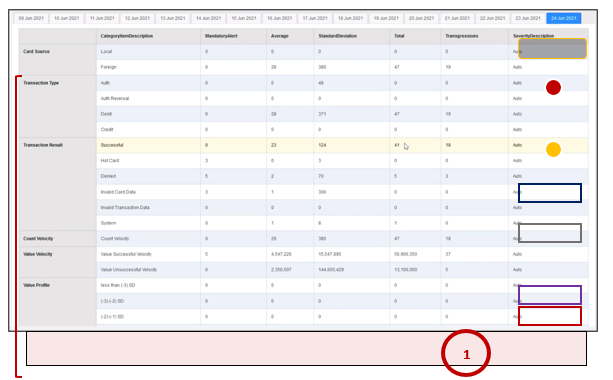Screen dimensions: 613x380
Task: Click the highlighted Successful row description
Action: pos(112,145)
